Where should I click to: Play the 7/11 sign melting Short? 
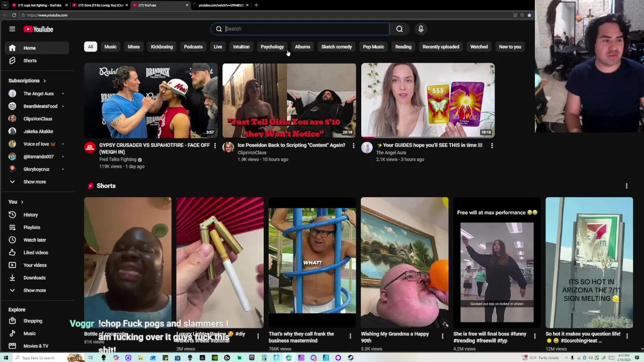589,262
